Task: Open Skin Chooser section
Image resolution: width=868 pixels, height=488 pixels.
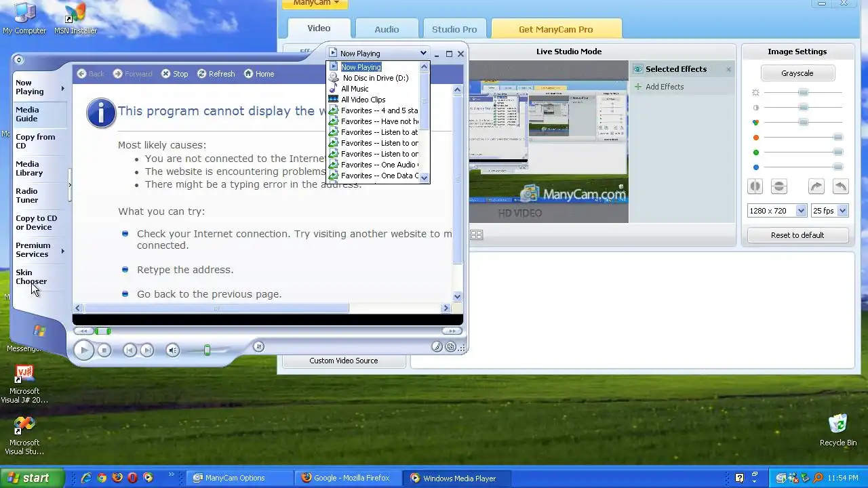Action: pos(31,277)
